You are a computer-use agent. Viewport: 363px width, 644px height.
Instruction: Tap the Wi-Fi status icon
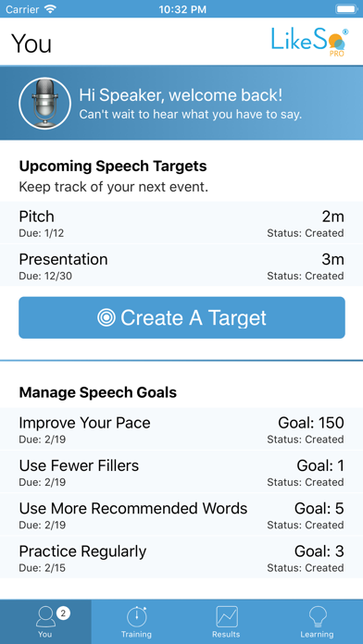coord(51,8)
